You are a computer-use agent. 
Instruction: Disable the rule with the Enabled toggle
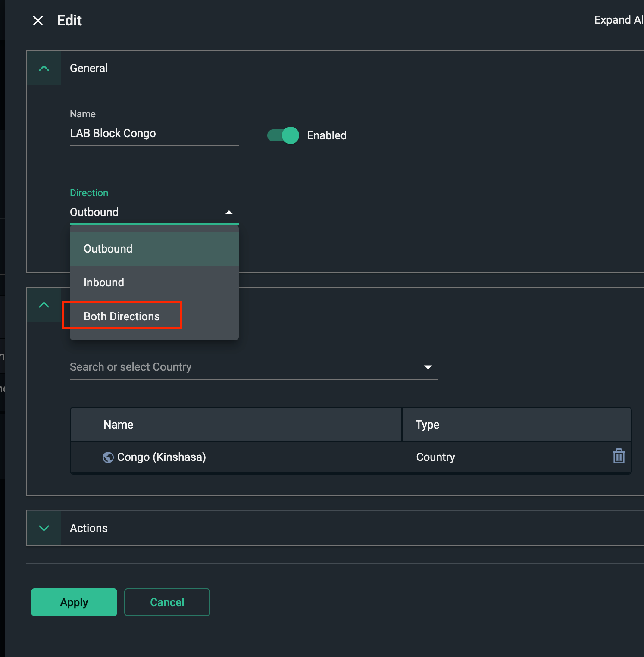(x=282, y=135)
